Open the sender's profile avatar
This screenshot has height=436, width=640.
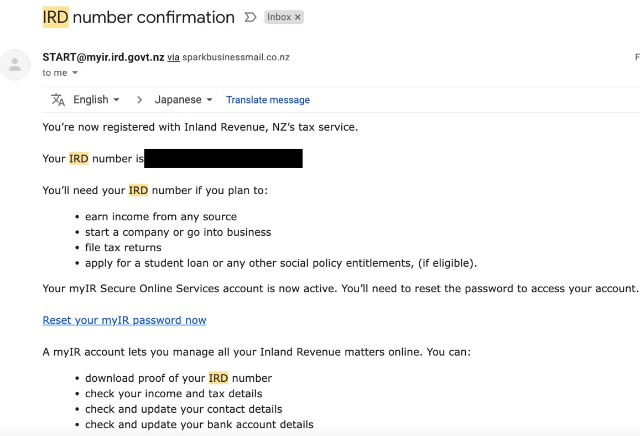[15, 65]
